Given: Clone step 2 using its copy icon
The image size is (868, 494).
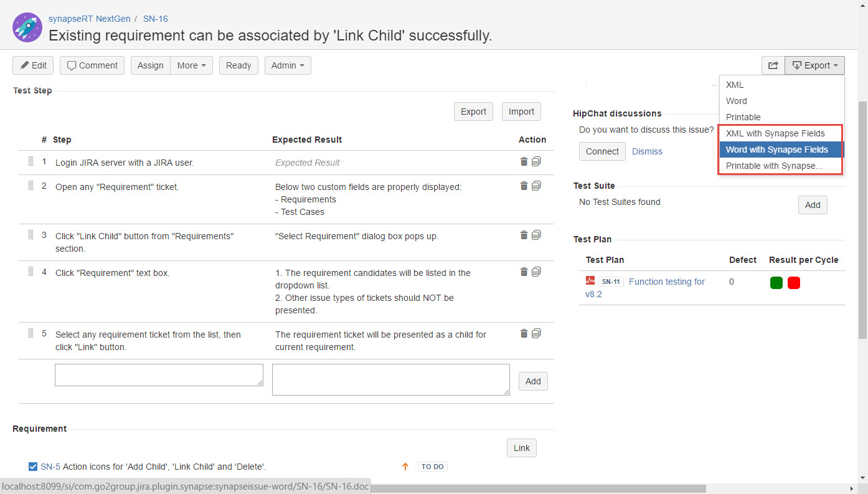Looking at the screenshot, I should click(x=536, y=186).
